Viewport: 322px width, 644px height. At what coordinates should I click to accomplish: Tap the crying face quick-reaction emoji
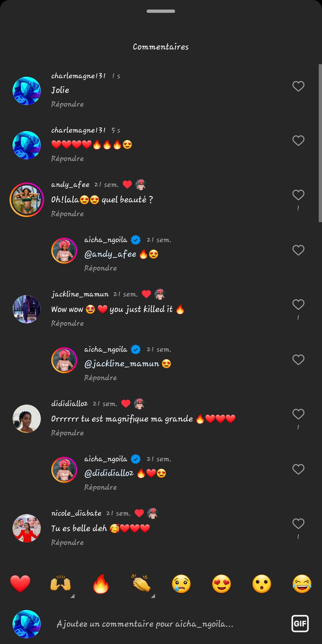click(x=181, y=584)
